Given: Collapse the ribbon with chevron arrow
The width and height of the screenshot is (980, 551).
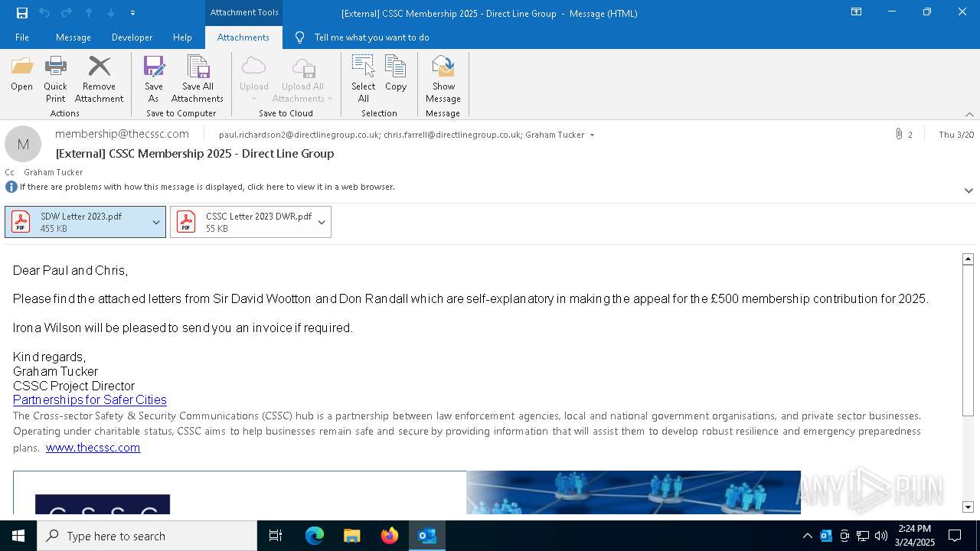Looking at the screenshot, I should pyautogui.click(x=969, y=114).
